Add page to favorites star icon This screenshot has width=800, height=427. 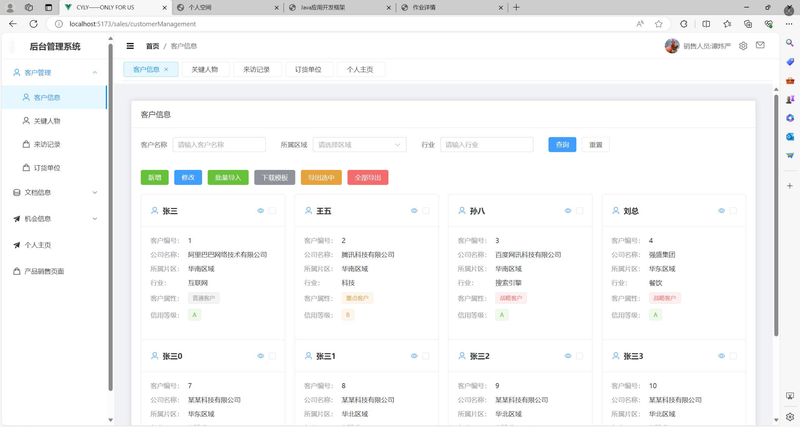click(x=659, y=24)
